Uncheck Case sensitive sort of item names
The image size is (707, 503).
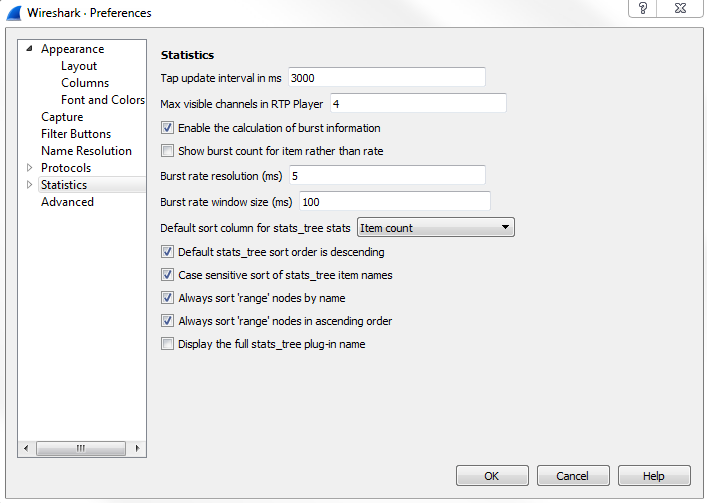[168, 275]
